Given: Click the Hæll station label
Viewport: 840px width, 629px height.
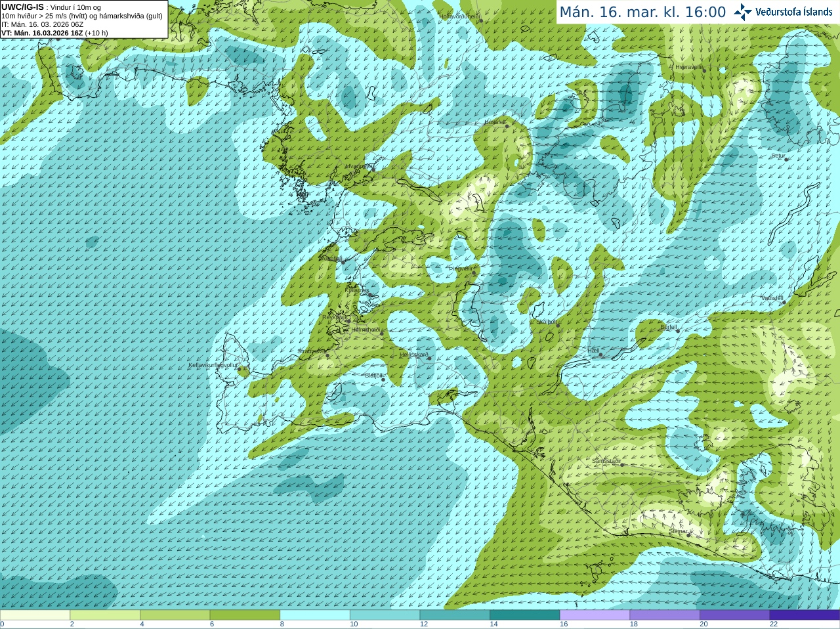Looking at the screenshot, I should coord(594,351).
